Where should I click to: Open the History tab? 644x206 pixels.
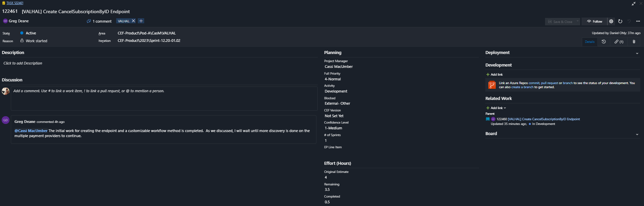pos(603,42)
